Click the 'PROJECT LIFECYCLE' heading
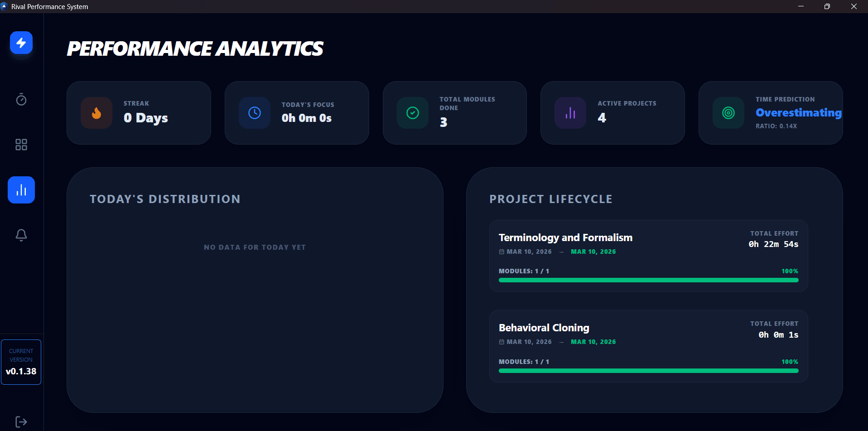 [x=551, y=199]
